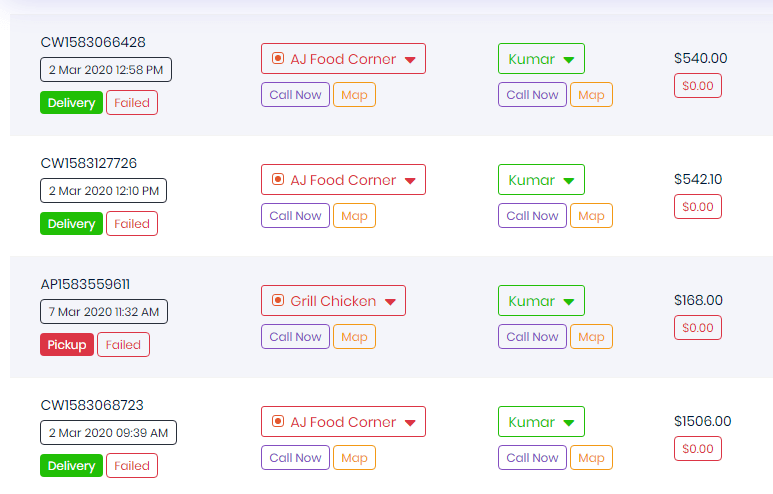Click the radio icon beside Grill Chicken

(278, 300)
